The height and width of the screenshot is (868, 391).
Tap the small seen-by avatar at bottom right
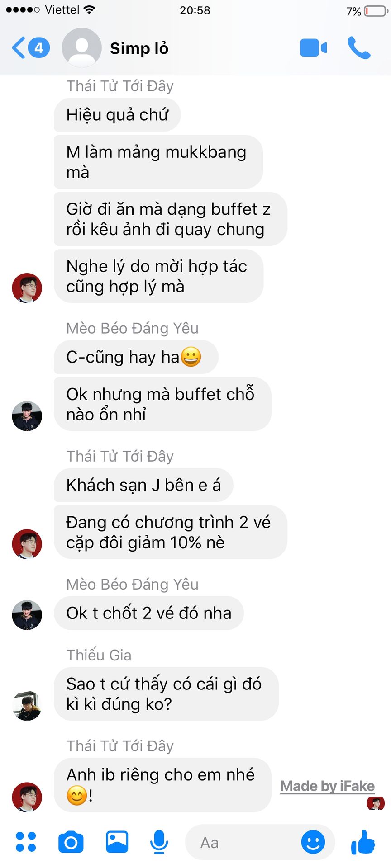click(x=376, y=803)
